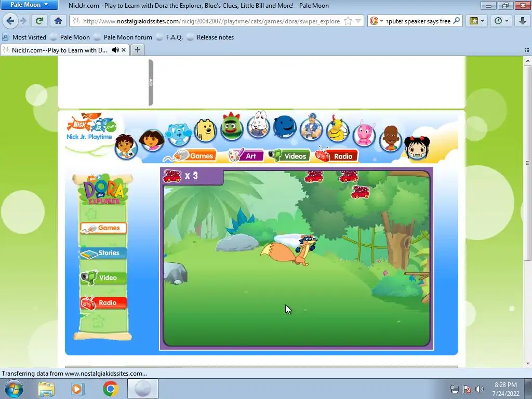Viewport: 532px width, 399px height.
Task: Select the Kai-Lan character icon
Action: 417,148
